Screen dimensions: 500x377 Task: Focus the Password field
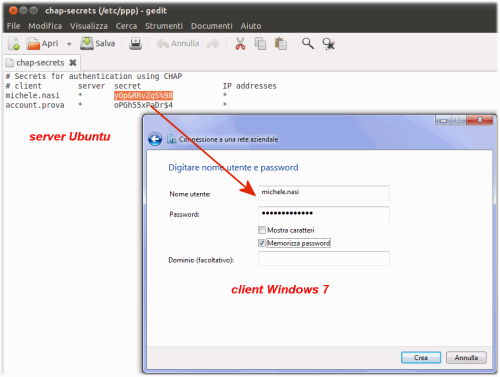pyautogui.click(x=324, y=213)
